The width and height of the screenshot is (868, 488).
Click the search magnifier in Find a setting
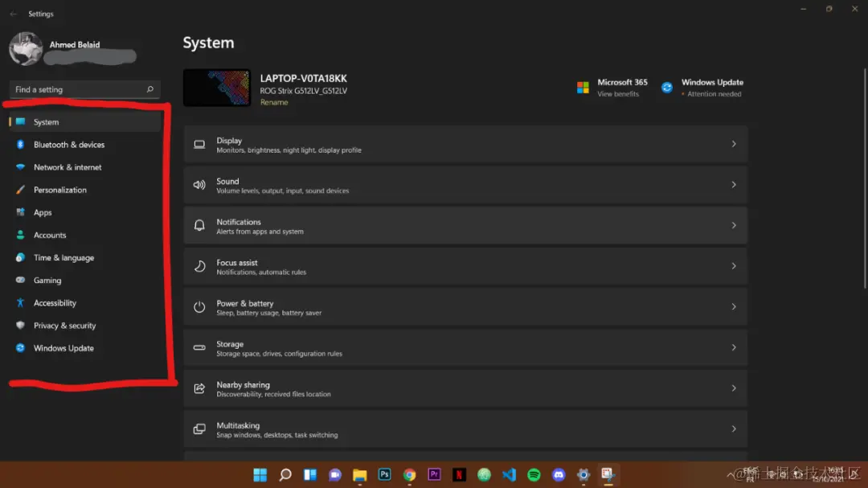pos(150,89)
